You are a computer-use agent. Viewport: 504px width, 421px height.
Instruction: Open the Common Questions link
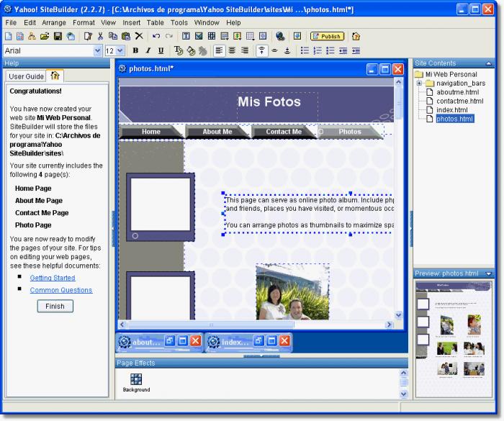point(61,290)
